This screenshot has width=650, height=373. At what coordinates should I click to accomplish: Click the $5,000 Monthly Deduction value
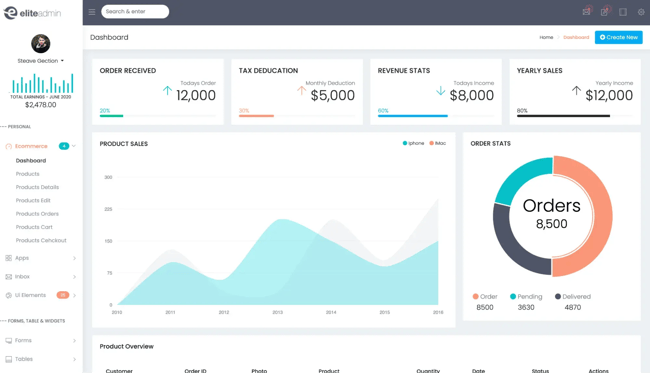[x=332, y=95]
